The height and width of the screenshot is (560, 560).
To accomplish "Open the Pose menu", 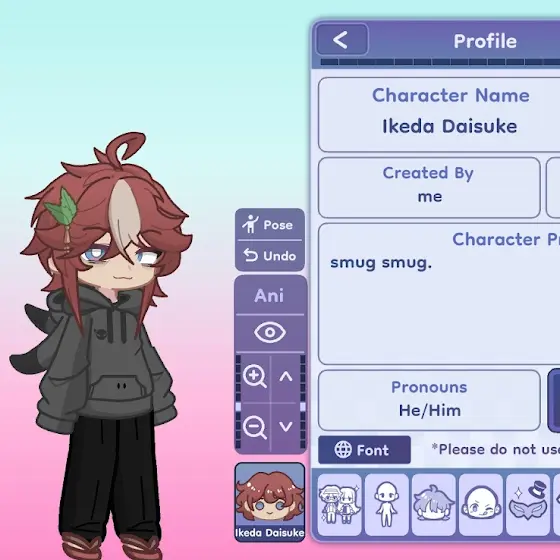I will click(270, 224).
